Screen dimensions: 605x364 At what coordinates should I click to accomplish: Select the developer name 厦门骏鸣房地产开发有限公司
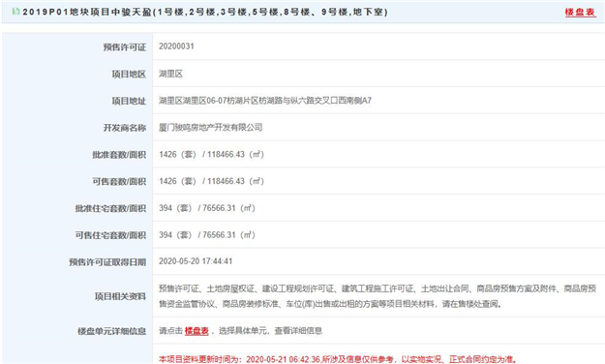[x=211, y=127]
